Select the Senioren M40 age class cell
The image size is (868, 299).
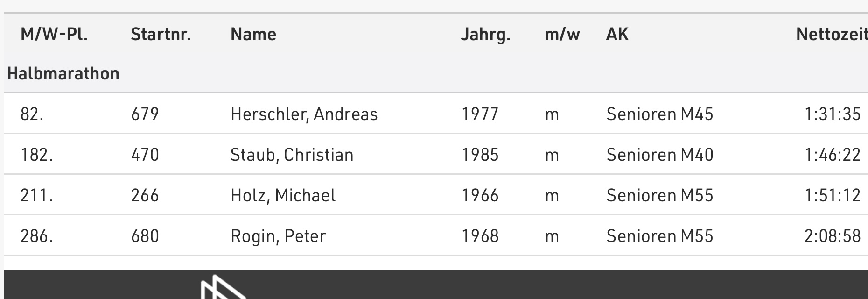pos(659,155)
